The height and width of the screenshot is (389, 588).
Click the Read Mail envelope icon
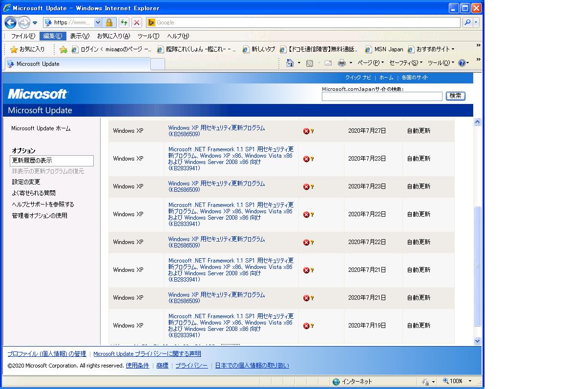pos(328,63)
